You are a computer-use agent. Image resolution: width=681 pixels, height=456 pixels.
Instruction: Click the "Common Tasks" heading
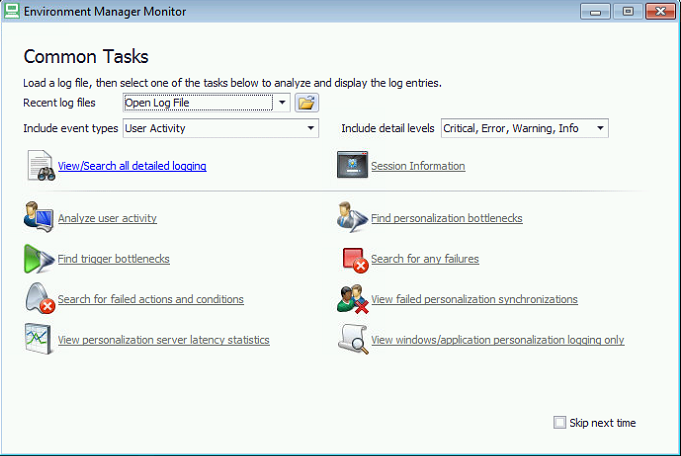pos(86,57)
